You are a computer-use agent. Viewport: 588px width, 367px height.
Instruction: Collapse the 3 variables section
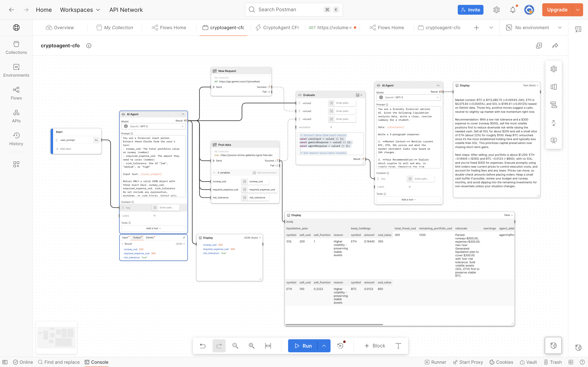click(214, 172)
